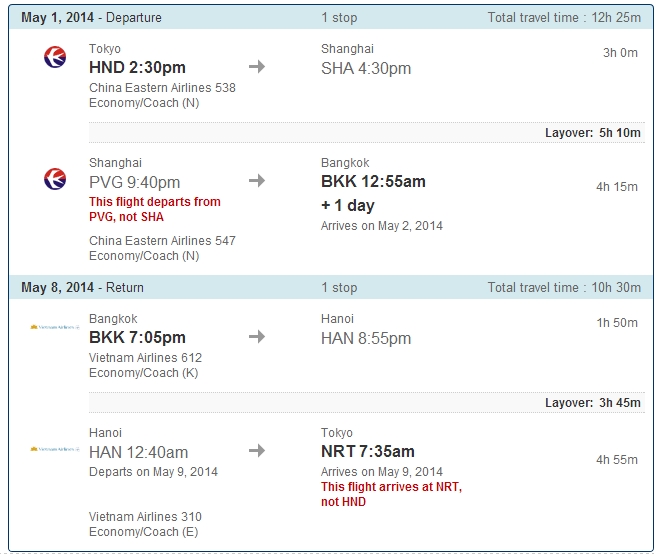Click the Vietnam Airlines logo beside HAN 12:40am
Viewport: 659px width, 557px height.
click(x=55, y=450)
